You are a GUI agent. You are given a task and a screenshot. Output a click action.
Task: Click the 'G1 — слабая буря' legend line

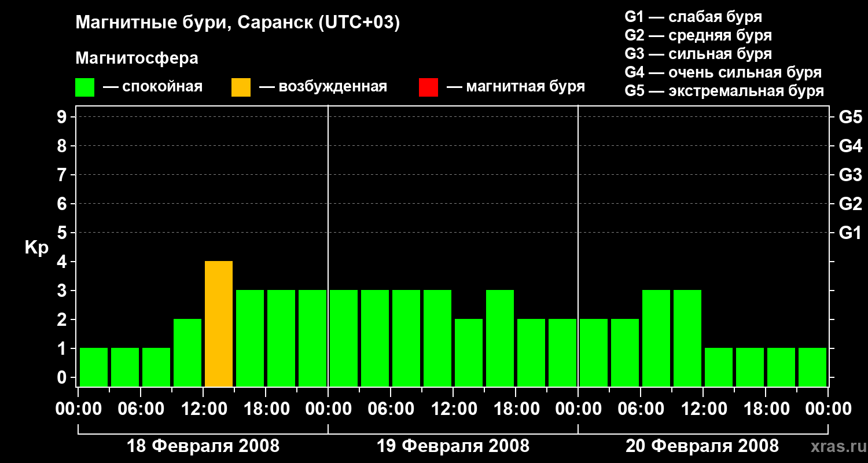[x=693, y=17]
